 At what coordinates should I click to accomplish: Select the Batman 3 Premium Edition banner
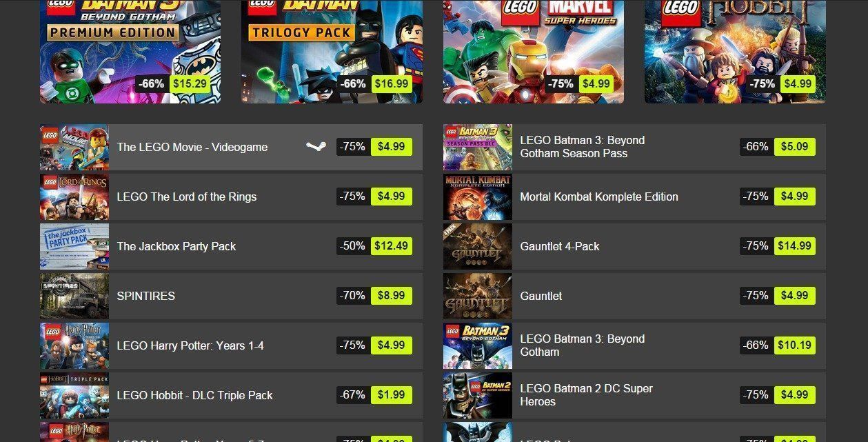pos(130,52)
